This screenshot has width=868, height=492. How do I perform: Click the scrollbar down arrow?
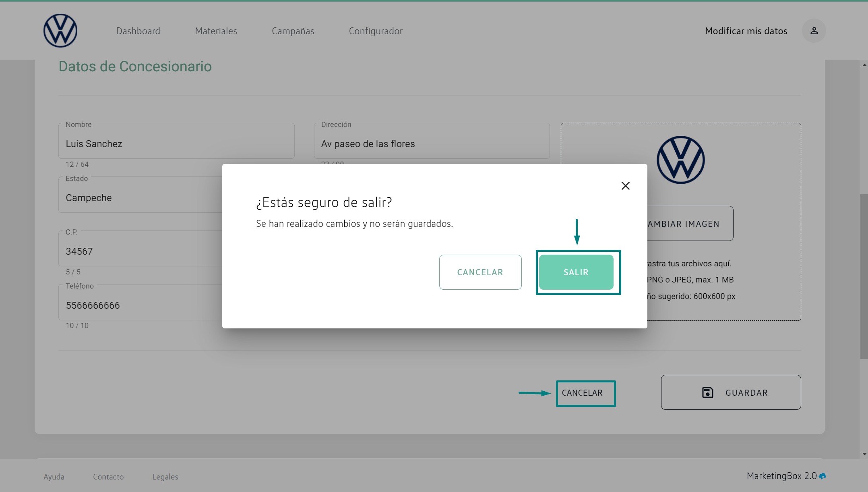tap(864, 454)
